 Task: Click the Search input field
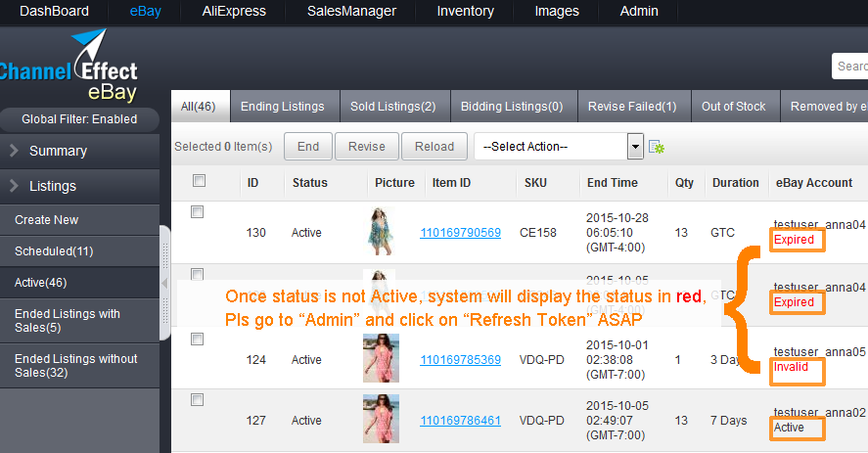click(850, 67)
